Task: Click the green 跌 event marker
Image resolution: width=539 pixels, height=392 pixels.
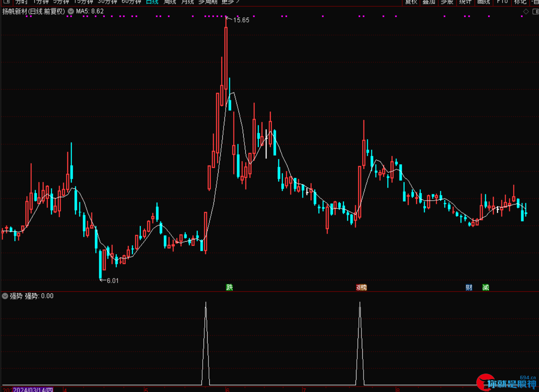Action: pos(229,287)
